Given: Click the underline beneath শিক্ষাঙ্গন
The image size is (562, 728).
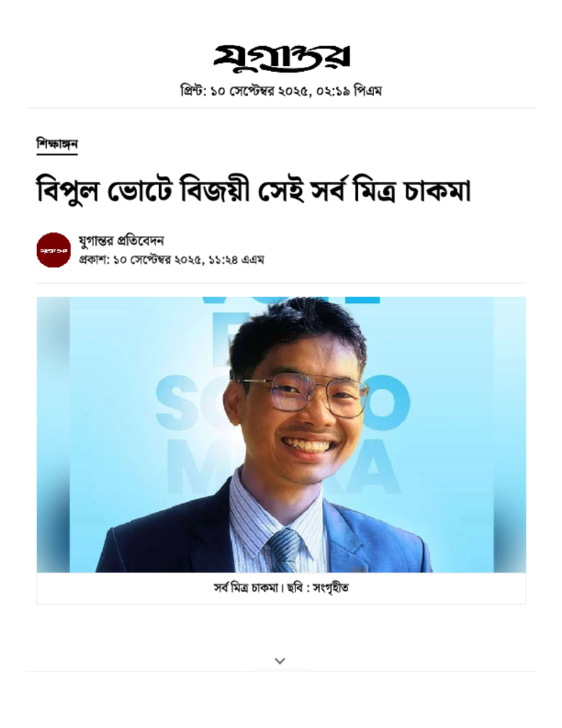Looking at the screenshot, I should 57,154.
